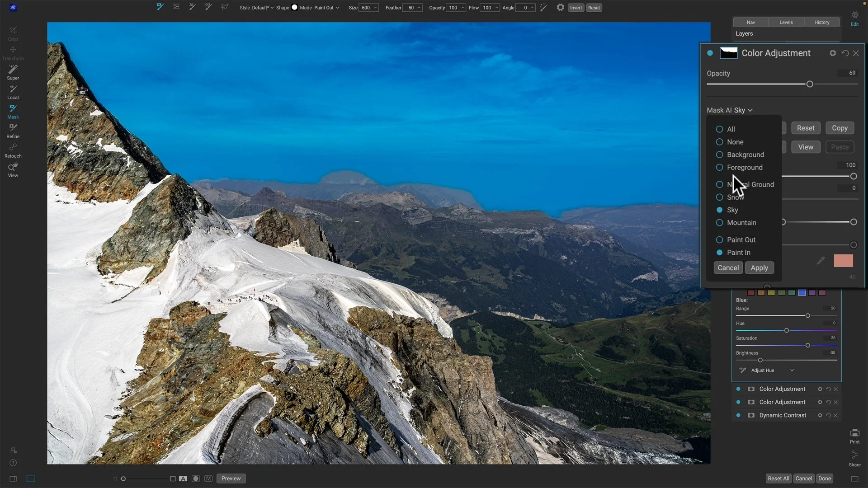Select the Retouch tool
Screen dimensions: 868x488
[x=13, y=149]
